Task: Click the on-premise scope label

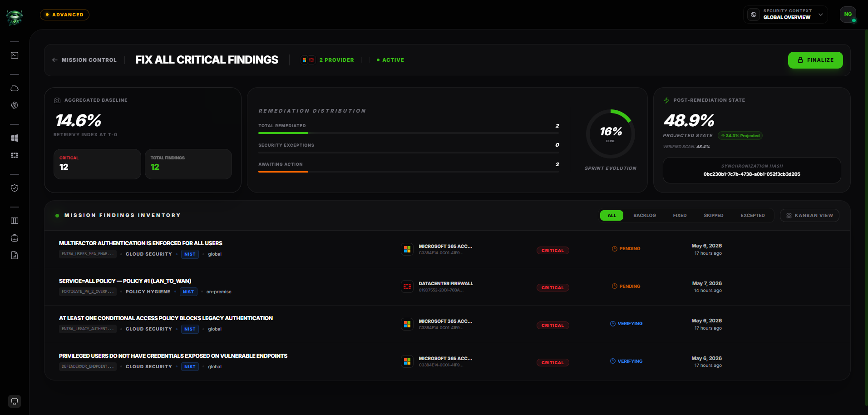Action: (x=219, y=292)
